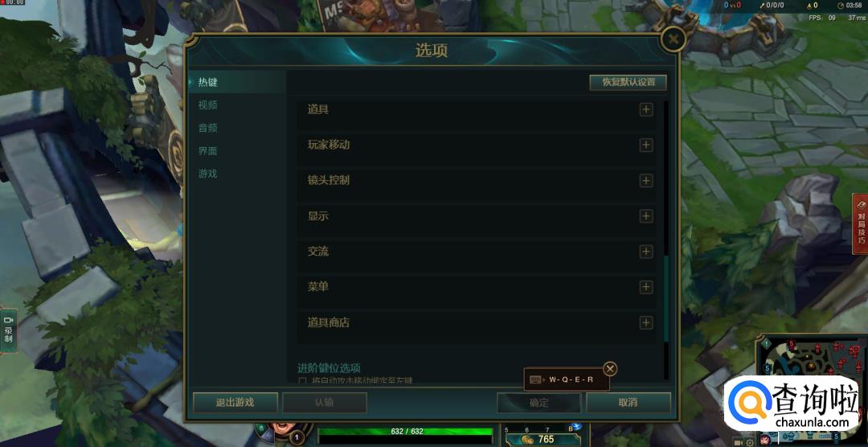Viewport: 868px width, 447px height.
Task: Expand the 镜头控制 section
Action: tap(646, 181)
